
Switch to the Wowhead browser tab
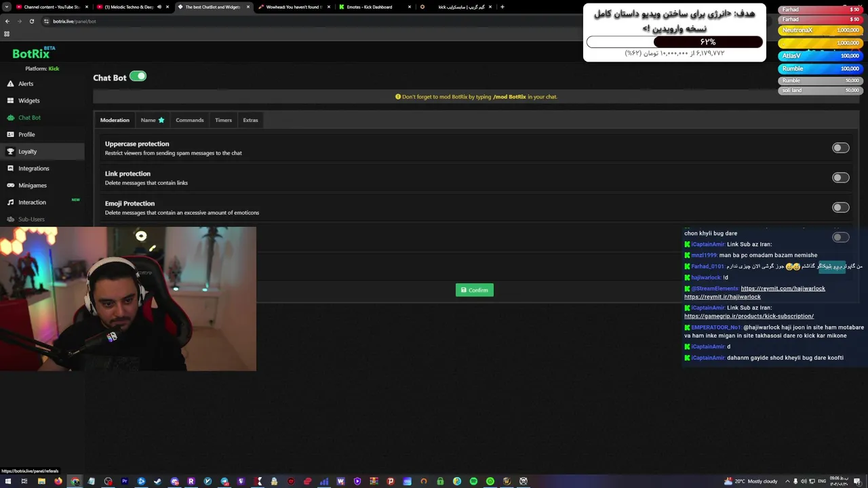click(x=294, y=7)
